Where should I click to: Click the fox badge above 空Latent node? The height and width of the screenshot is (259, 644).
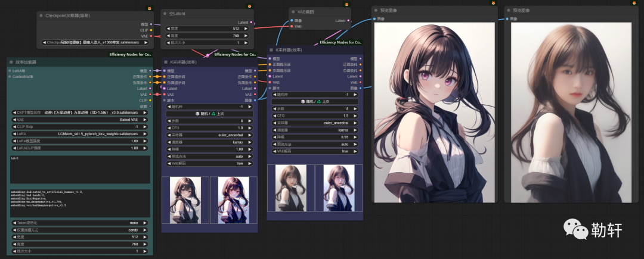tap(250, 6)
